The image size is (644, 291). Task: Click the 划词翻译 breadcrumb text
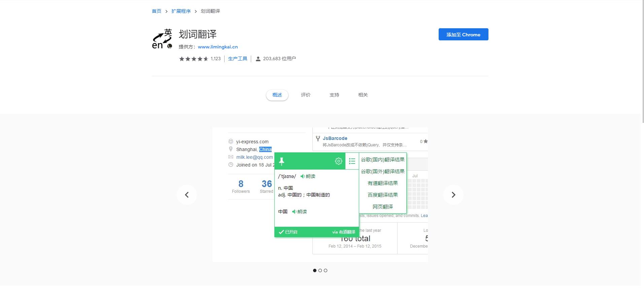[210, 11]
